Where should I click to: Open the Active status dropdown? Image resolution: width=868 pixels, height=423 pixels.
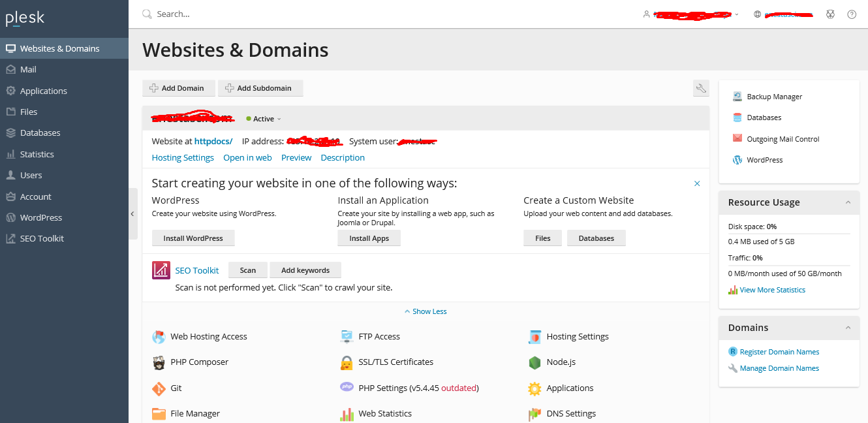click(264, 119)
